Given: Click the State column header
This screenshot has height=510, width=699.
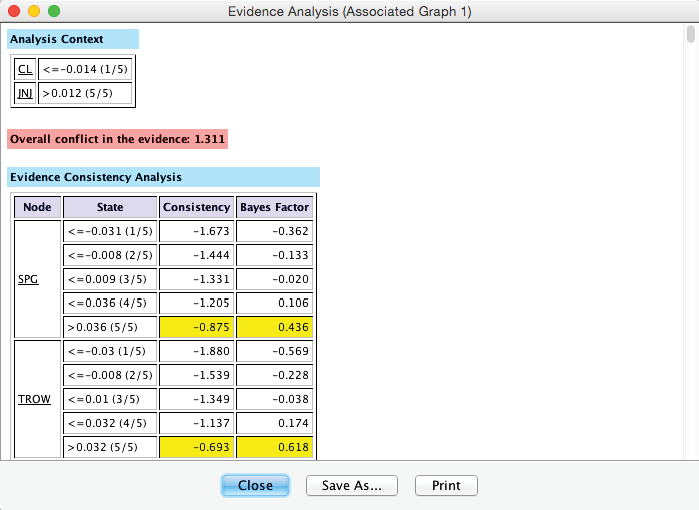Looking at the screenshot, I should [110, 207].
